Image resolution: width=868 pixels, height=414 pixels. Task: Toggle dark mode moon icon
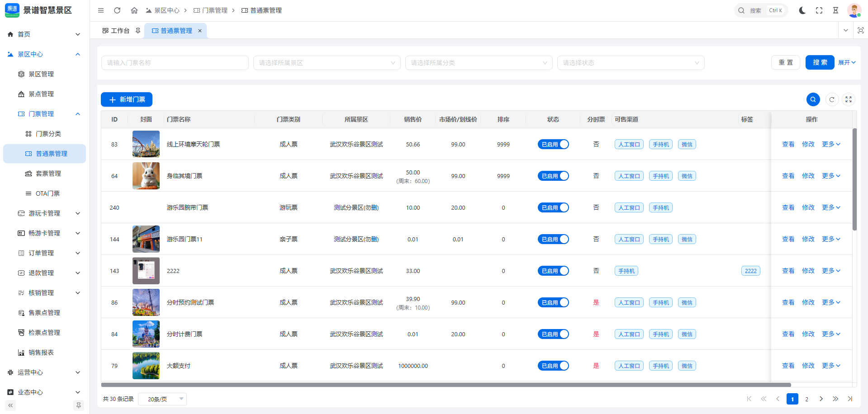802,10
